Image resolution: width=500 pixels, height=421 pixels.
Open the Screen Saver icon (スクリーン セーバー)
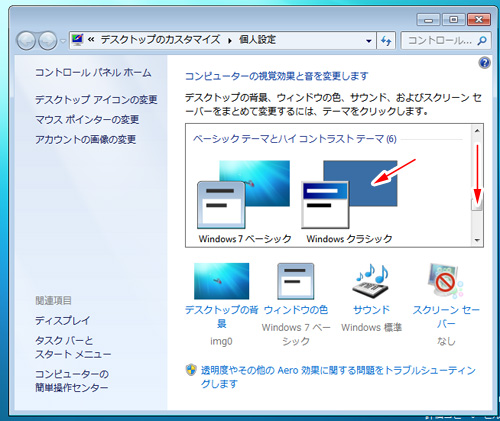tap(446, 281)
